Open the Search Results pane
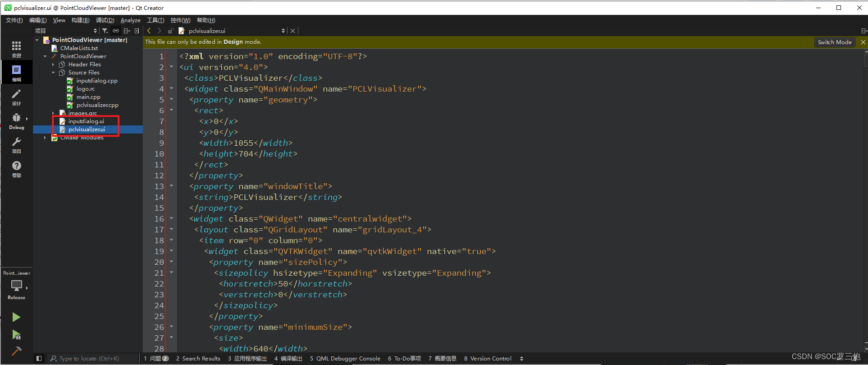This screenshot has width=868, height=365. [x=198, y=359]
